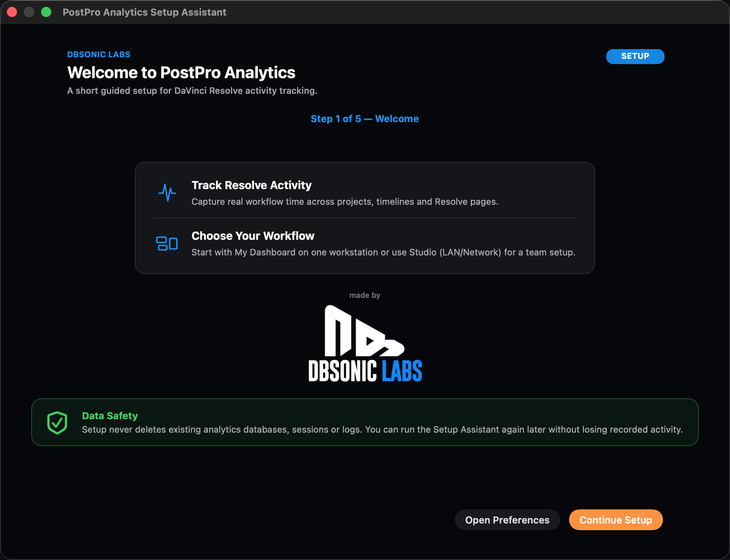
Task: Zoom the window with the green button
Action: coord(46,12)
